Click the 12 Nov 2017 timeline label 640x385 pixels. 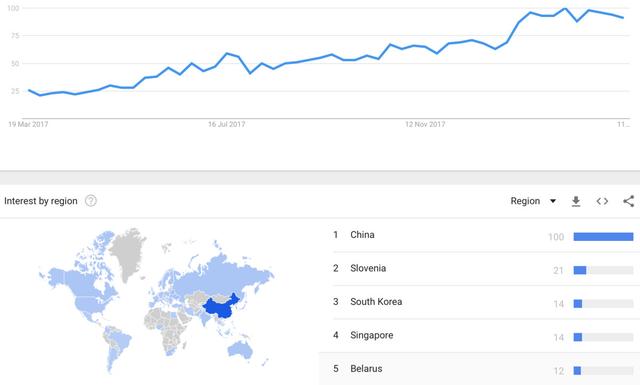click(425, 124)
